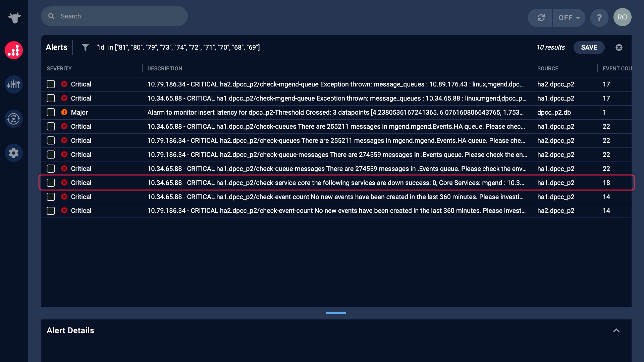Check the ha1 check-queue-messages alert box
Screen dimensions: 644x362
point(51,169)
